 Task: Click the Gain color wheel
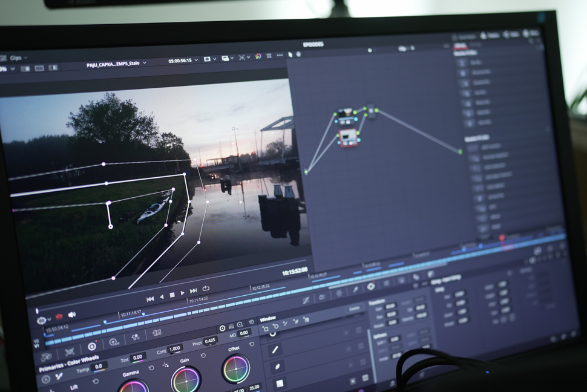click(185, 380)
